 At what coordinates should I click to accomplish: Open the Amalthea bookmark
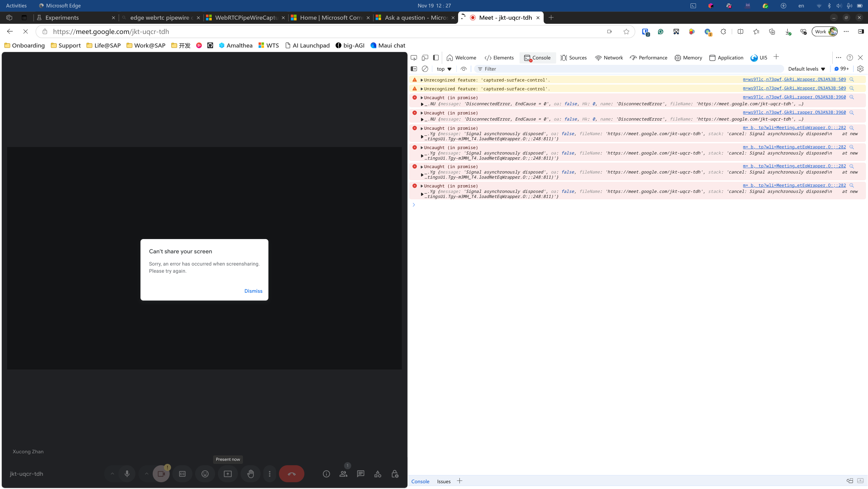[235, 46]
